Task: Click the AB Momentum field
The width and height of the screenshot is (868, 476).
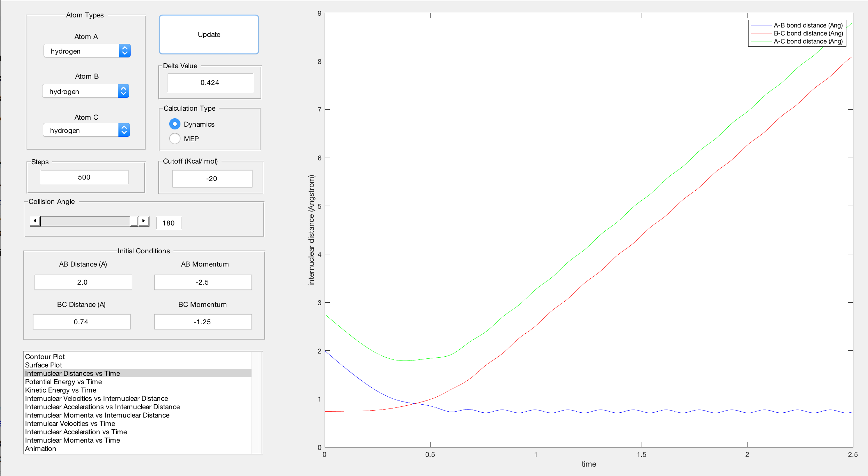Action: pos(203,282)
